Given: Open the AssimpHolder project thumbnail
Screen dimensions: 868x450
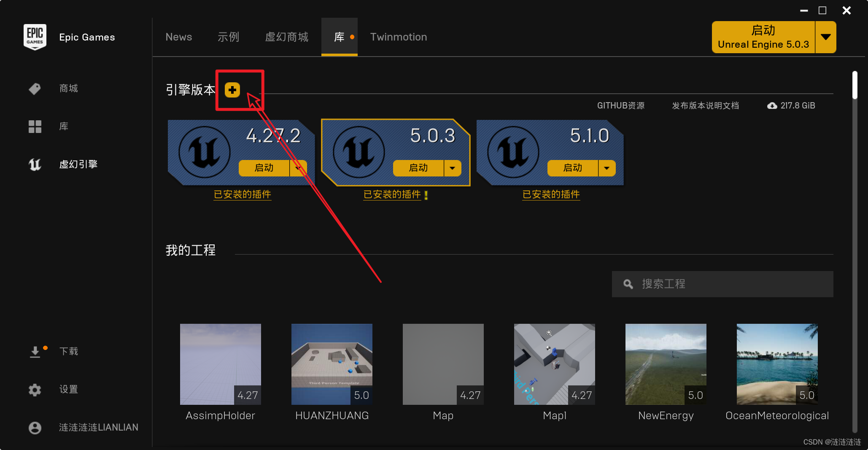Looking at the screenshot, I should [x=221, y=364].
